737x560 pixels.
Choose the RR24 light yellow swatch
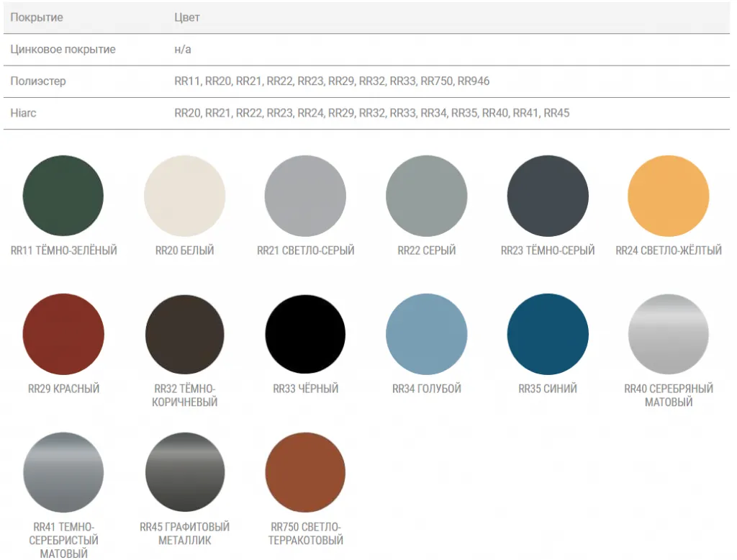tap(669, 196)
